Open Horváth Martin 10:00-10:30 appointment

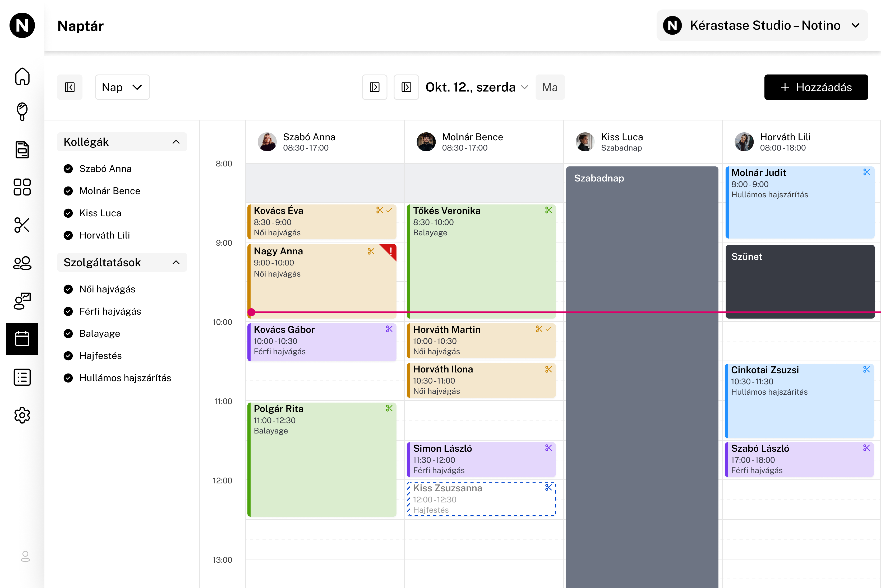pos(481,340)
